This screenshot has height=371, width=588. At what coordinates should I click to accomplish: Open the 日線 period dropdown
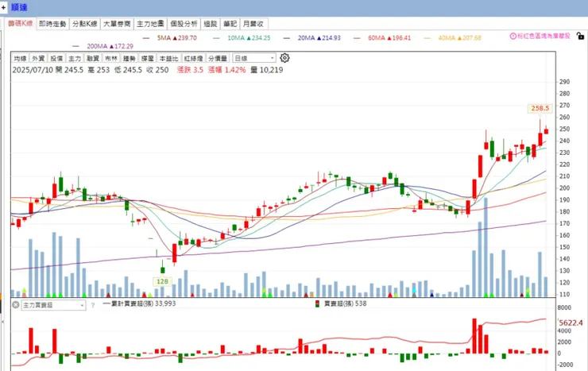[254, 58]
